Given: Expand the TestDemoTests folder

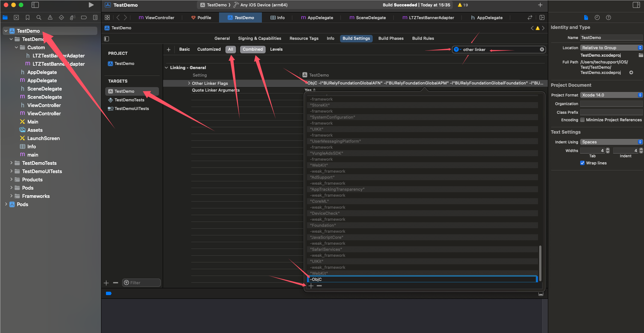Looking at the screenshot, I should pyautogui.click(x=11, y=163).
